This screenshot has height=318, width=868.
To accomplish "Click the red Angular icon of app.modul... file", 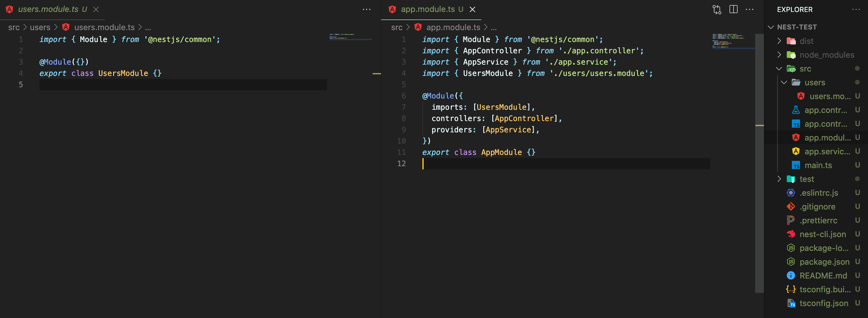I will click(796, 138).
